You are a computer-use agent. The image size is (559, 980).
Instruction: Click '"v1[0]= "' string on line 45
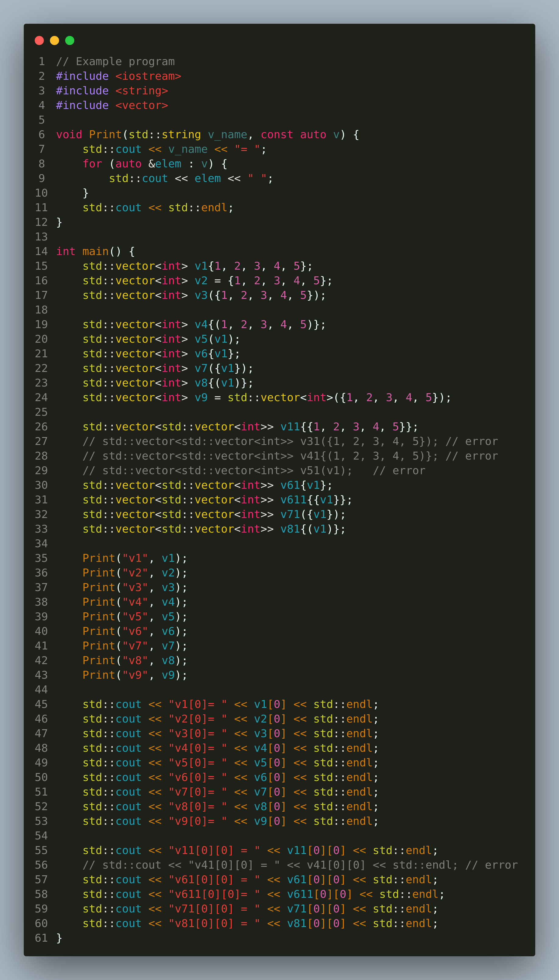point(198,704)
